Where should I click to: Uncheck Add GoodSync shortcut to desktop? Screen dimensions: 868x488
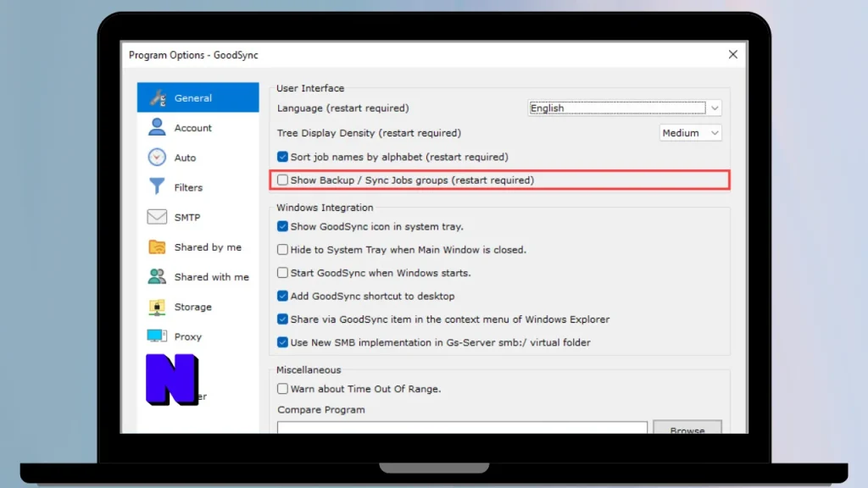point(282,296)
